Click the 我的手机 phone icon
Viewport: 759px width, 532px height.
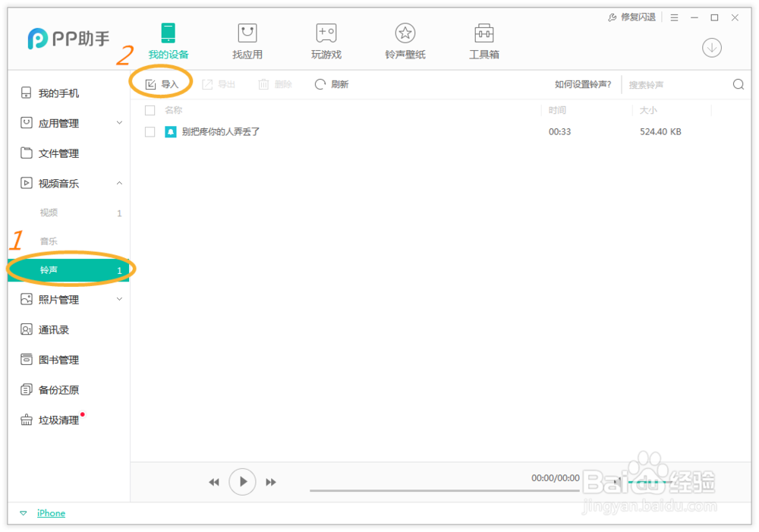click(26, 93)
